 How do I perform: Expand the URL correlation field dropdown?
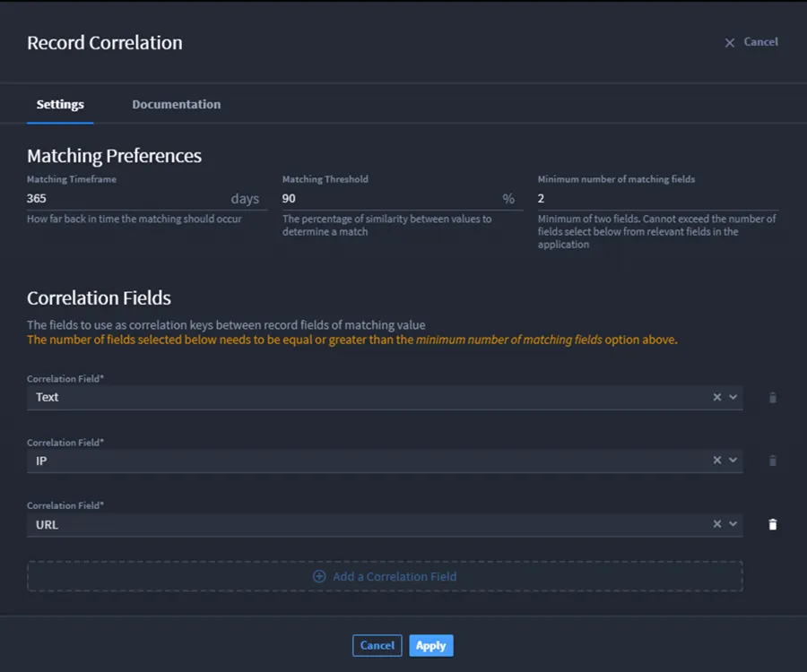pyautogui.click(x=733, y=524)
